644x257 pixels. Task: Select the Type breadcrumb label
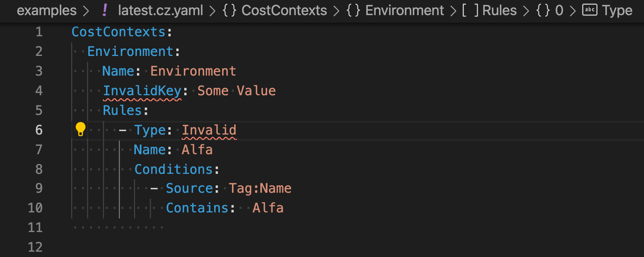pyautogui.click(x=617, y=10)
